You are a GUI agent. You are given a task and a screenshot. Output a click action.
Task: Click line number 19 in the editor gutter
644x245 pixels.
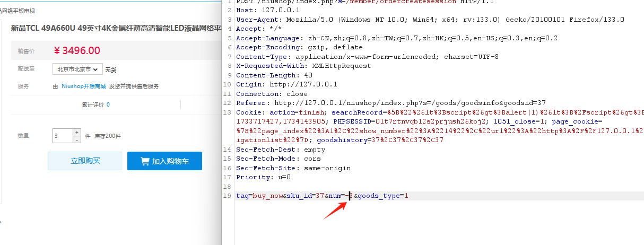click(227, 196)
